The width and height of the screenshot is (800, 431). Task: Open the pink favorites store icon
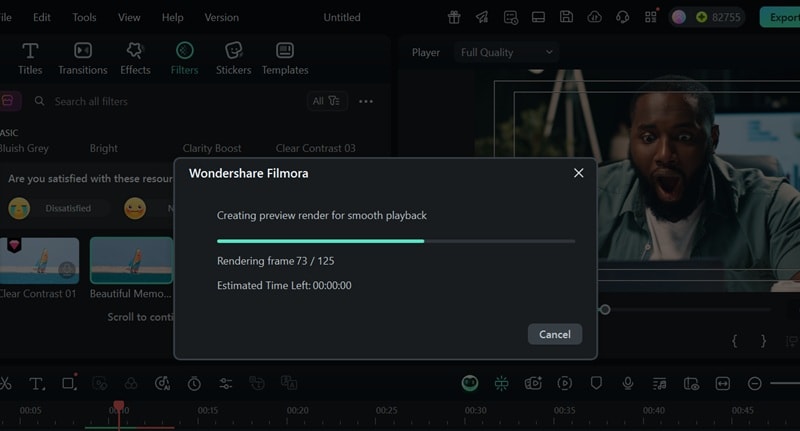9,101
